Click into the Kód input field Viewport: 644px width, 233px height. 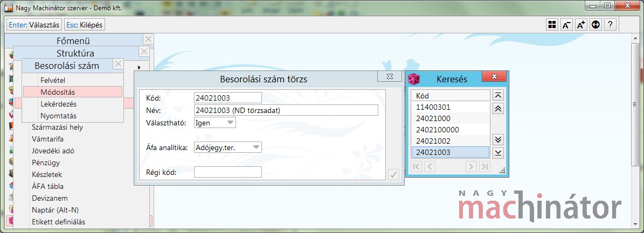click(227, 98)
